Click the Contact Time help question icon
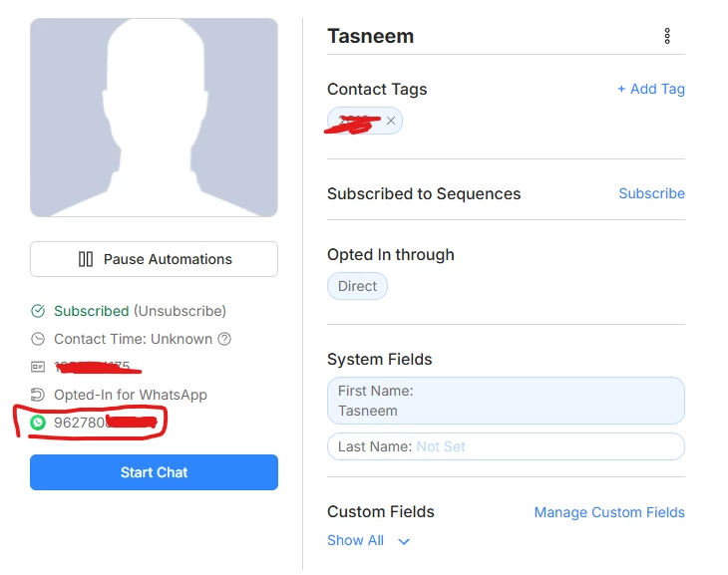The height and width of the screenshot is (575, 728). tap(224, 339)
